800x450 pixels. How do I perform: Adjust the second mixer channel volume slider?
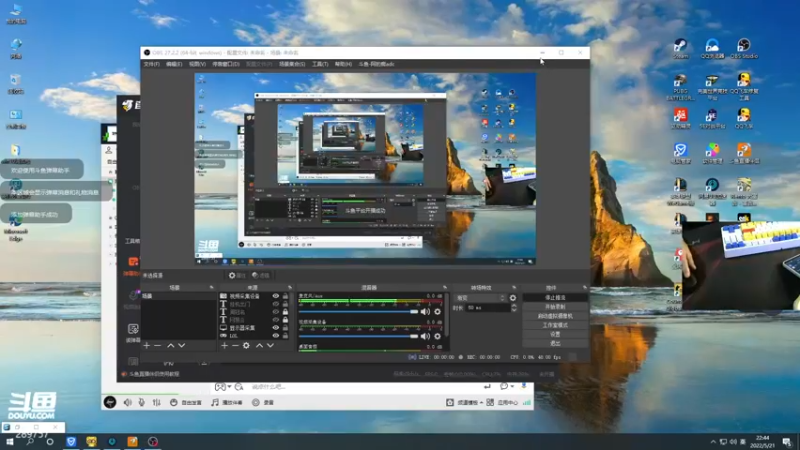pos(358,336)
